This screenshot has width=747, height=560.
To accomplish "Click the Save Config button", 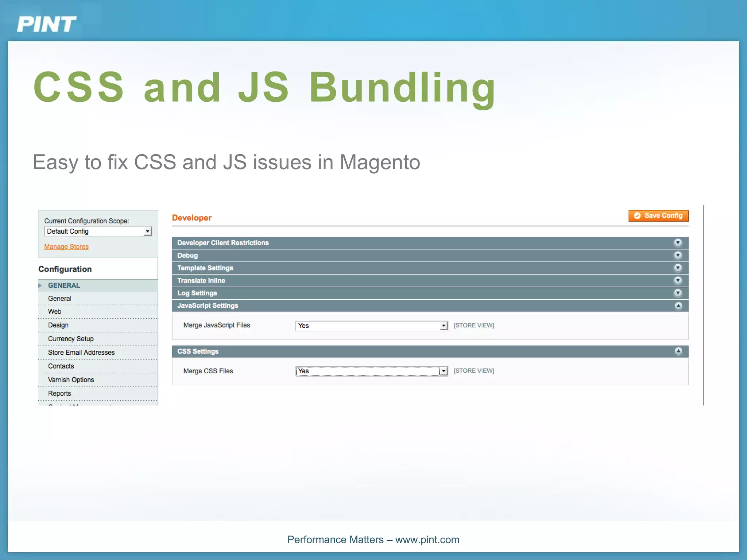I will pyautogui.click(x=658, y=215).
